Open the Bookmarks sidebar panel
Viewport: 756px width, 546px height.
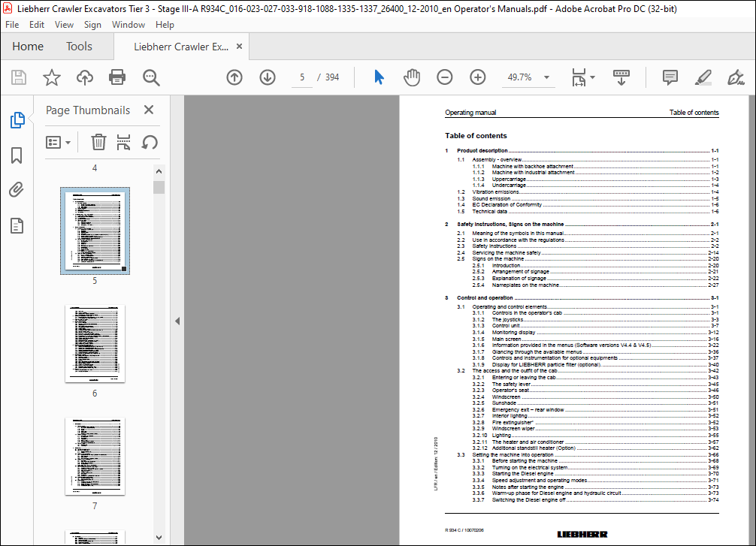(17, 155)
